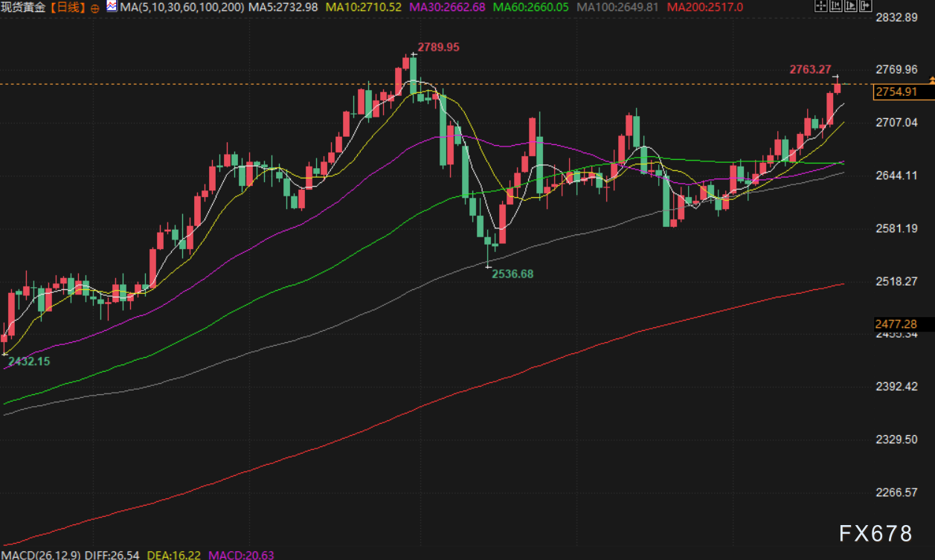Click the 2536.68 low price marker
Screen dimensions: 935x560
(512, 274)
